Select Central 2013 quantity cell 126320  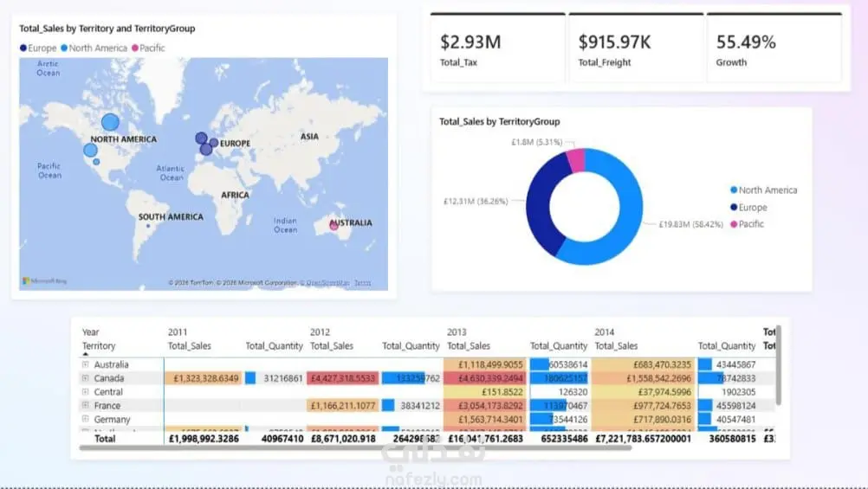[559, 392]
